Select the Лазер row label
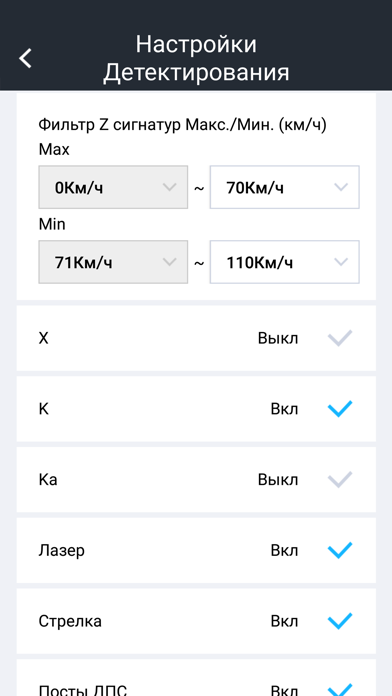Screen dimensions: 392x696 pos(62,550)
